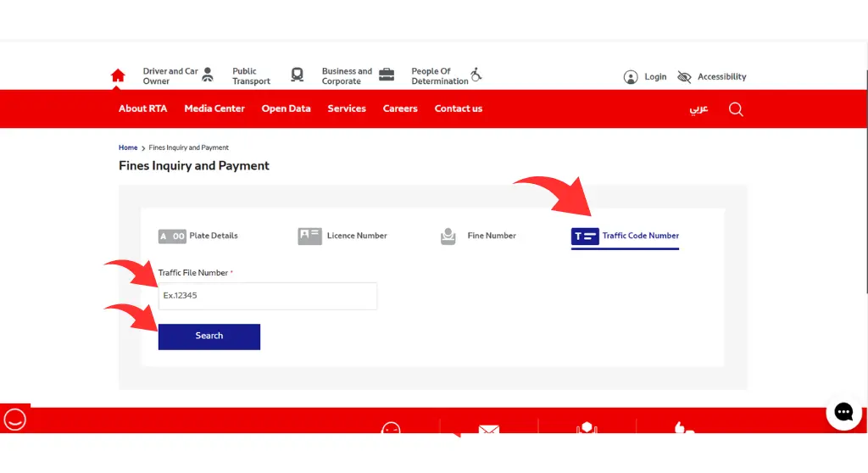
Task: Open the Open Data menu
Action: click(x=287, y=109)
